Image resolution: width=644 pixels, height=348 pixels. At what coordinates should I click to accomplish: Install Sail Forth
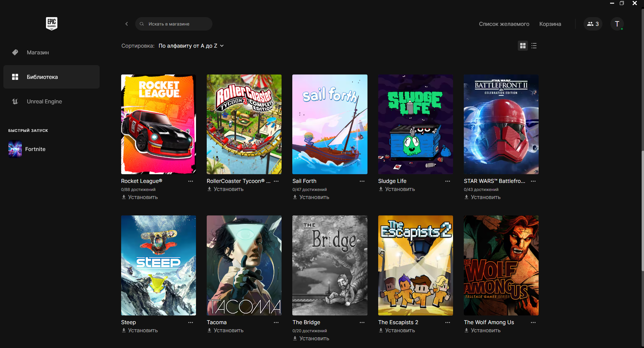[311, 197]
